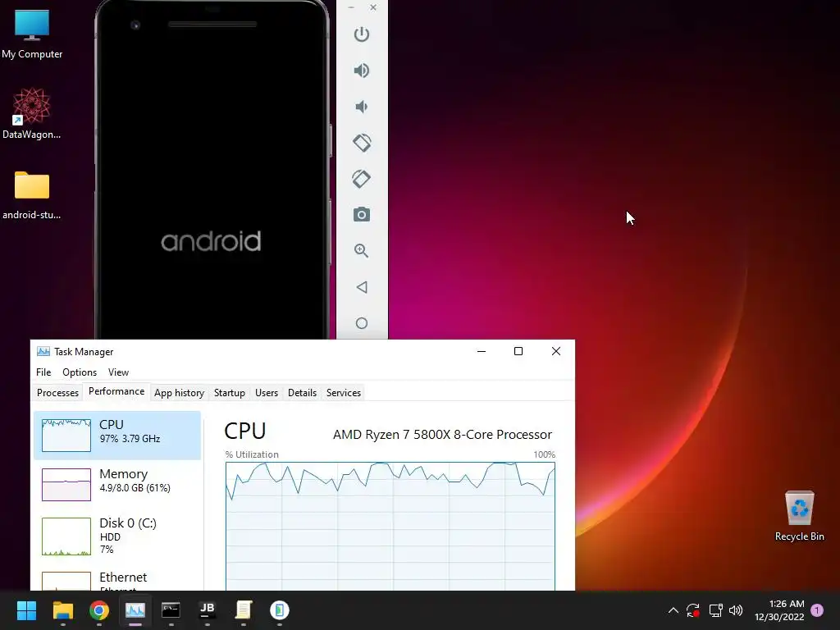Screen dimensions: 840x630
Task: Open the notepad-style taskbar icon
Action: 243,610
